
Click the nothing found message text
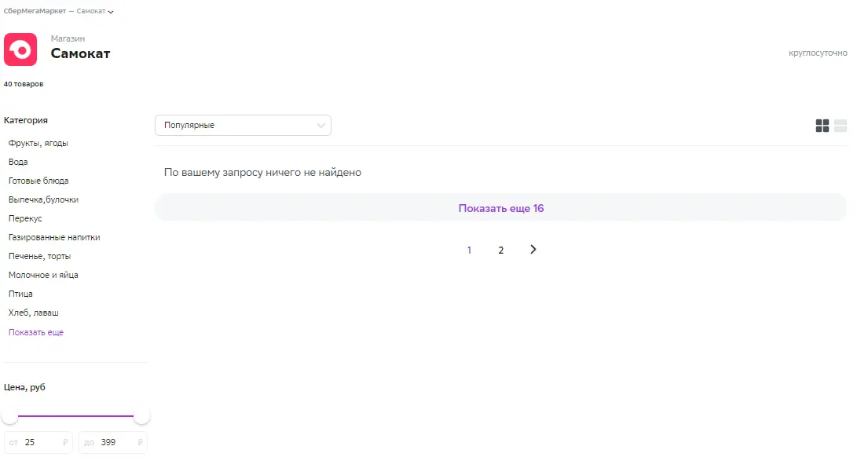262,172
